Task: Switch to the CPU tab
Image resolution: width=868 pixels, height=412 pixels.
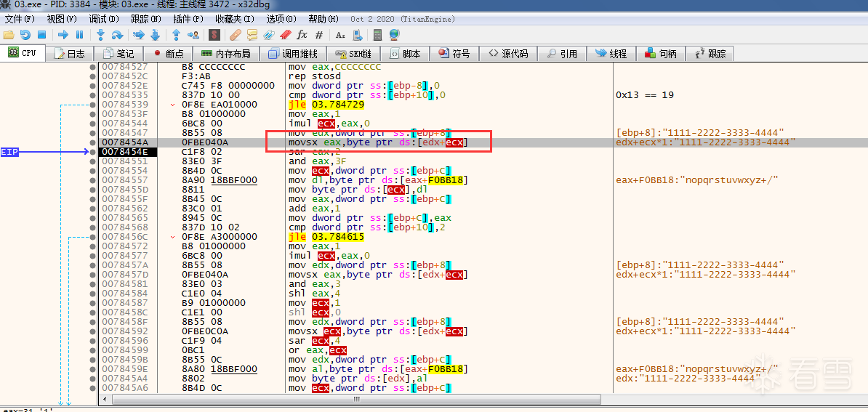Action: pyautogui.click(x=23, y=54)
